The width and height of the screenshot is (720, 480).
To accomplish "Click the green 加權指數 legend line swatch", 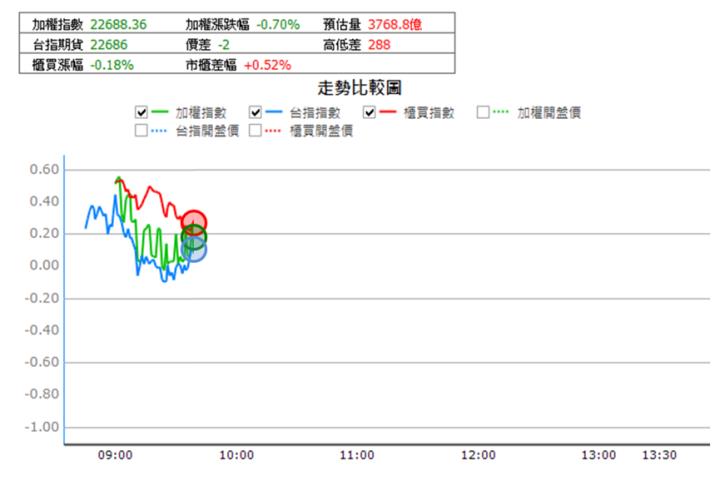I will pyautogui.click(x=160, y=112).
